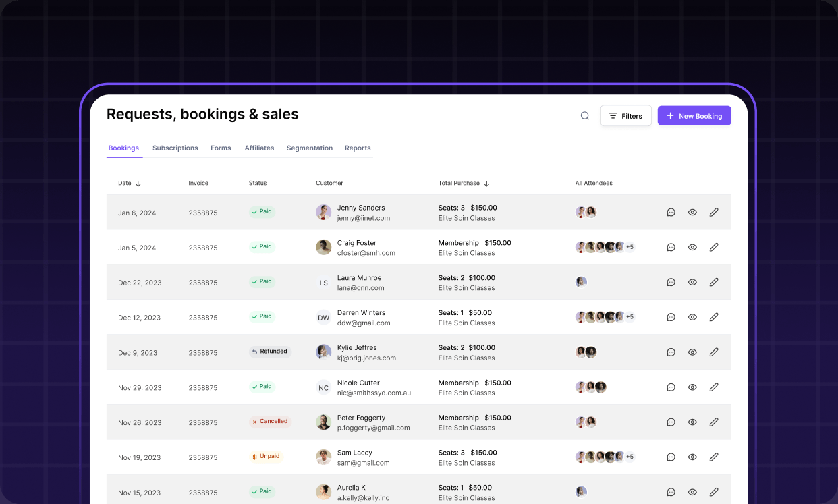838x504 pixels.
Task: Open the Reports tab
Action: pyautogui.click(x=358, y=148)
